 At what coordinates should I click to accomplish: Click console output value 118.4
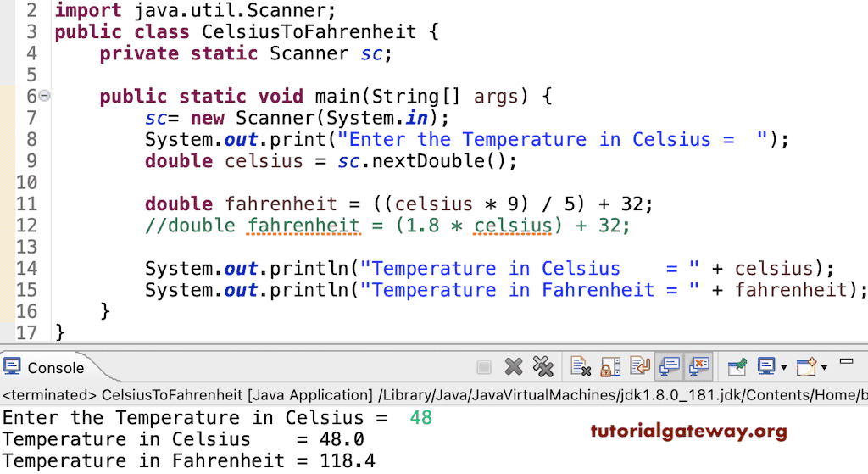coord(347,460)
